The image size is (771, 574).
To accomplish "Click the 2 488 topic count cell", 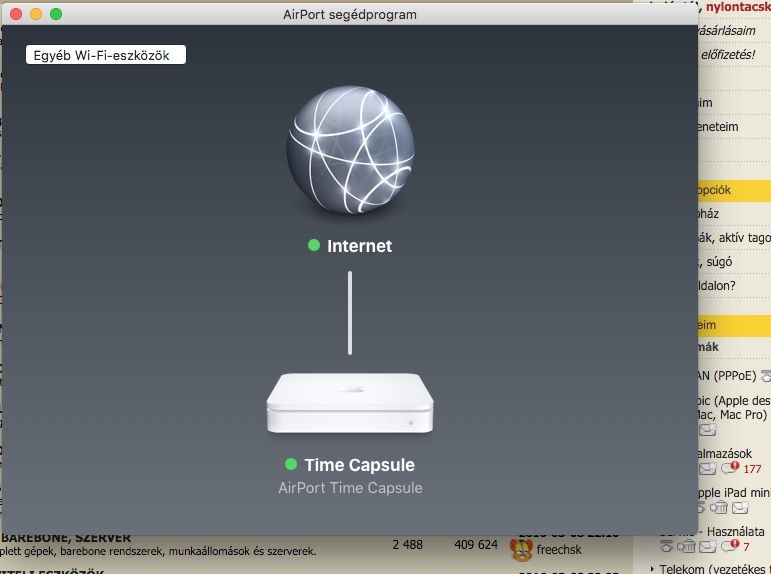I will (x=408, y=544).
